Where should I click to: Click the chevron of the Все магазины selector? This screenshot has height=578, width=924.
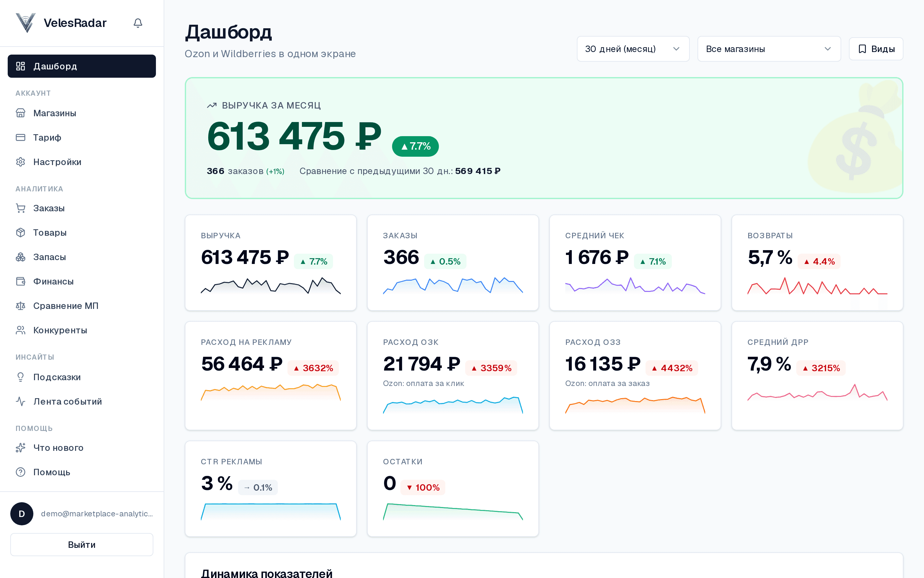pyautogui.click(x=827, y=49)
